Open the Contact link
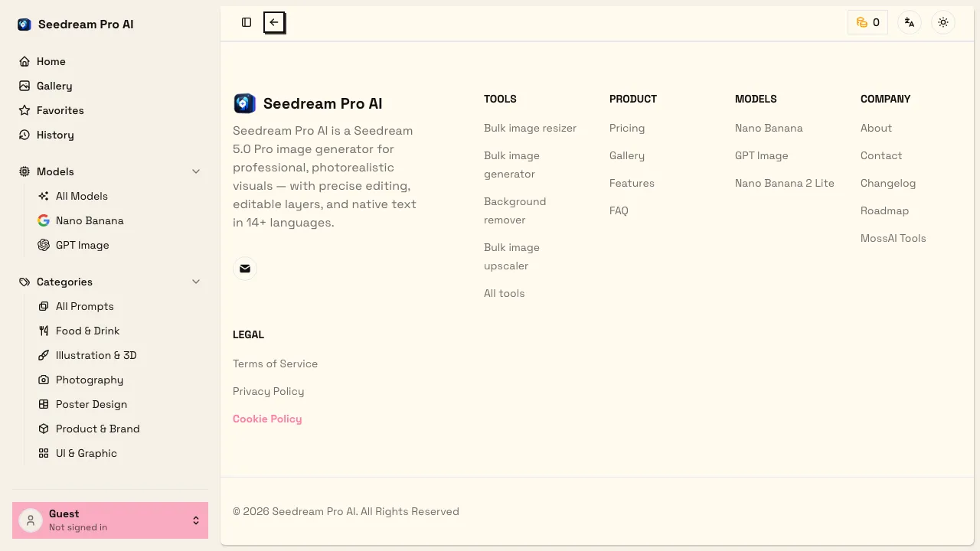980x551 pixels. (881, 155)
